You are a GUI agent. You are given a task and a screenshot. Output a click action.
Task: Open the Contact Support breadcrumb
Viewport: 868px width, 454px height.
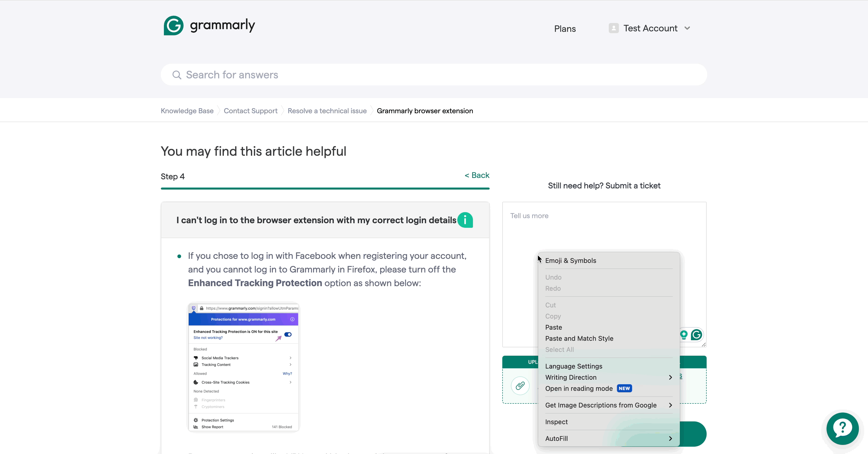coord(250,111)
